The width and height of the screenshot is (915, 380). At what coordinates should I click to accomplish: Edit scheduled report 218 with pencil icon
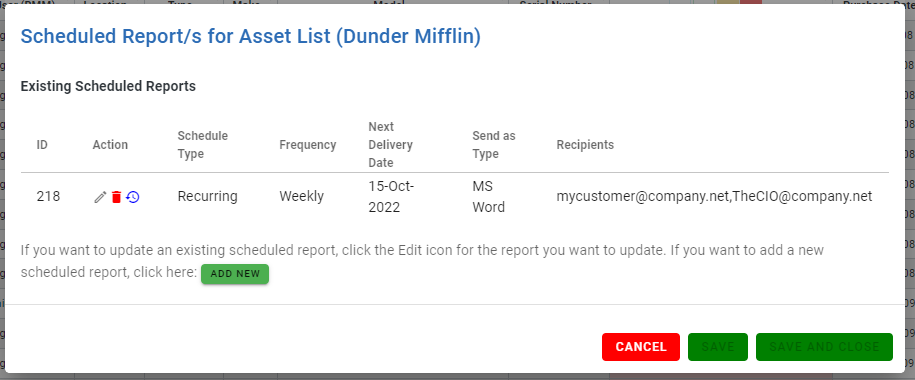coord(100,197)
